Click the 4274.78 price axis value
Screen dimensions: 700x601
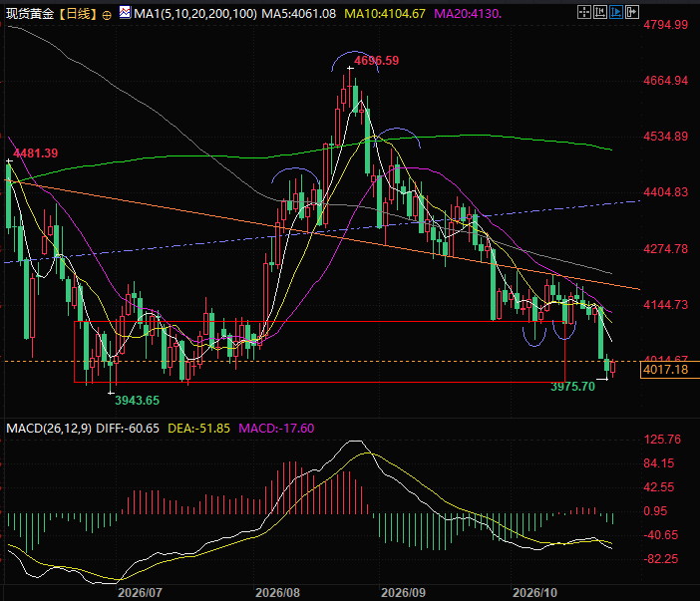pos(666,249)
